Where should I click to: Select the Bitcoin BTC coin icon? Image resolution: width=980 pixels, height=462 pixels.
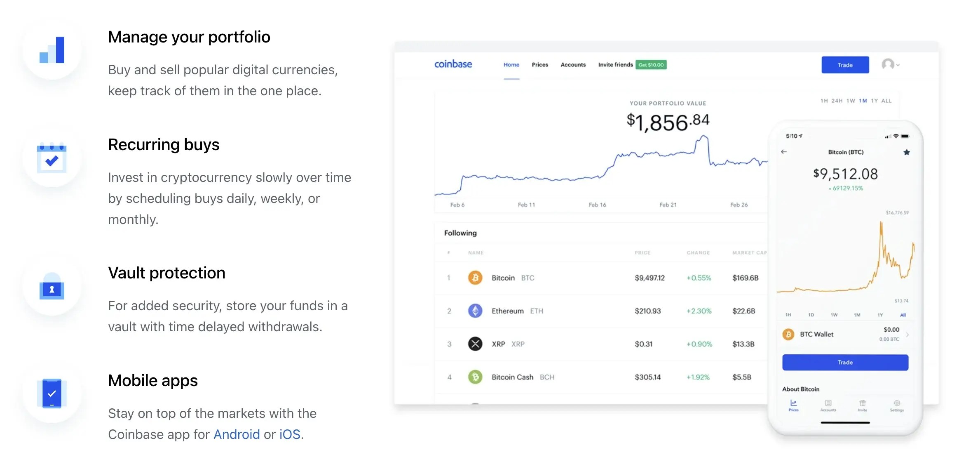pyautogui.click(x=475, y=278)
